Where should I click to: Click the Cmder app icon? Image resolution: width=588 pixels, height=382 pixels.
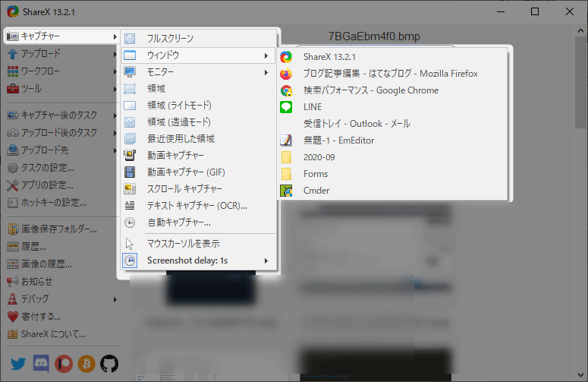pos(286,191)
